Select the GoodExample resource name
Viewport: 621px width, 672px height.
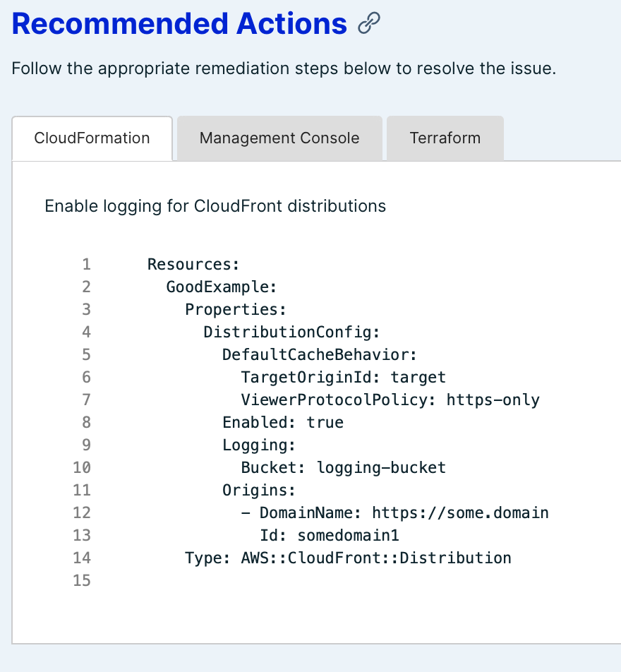click(x=209, y=287)
